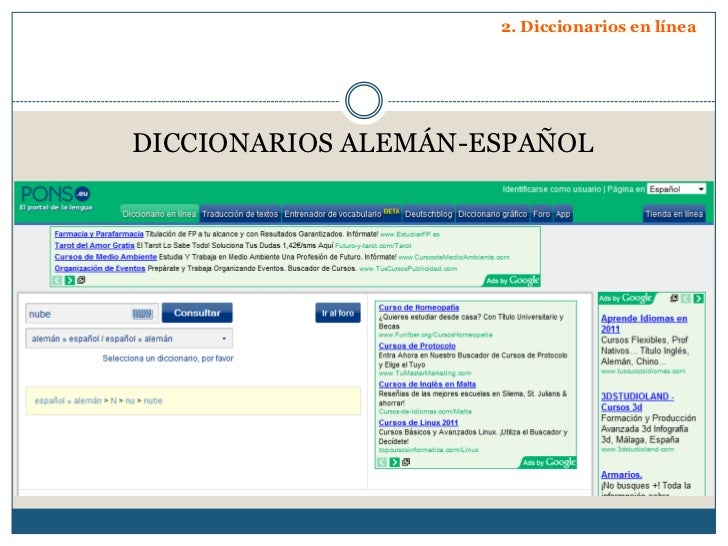Click the www.CursosdeMedioAmbiente.com URL text

point(454,257)
